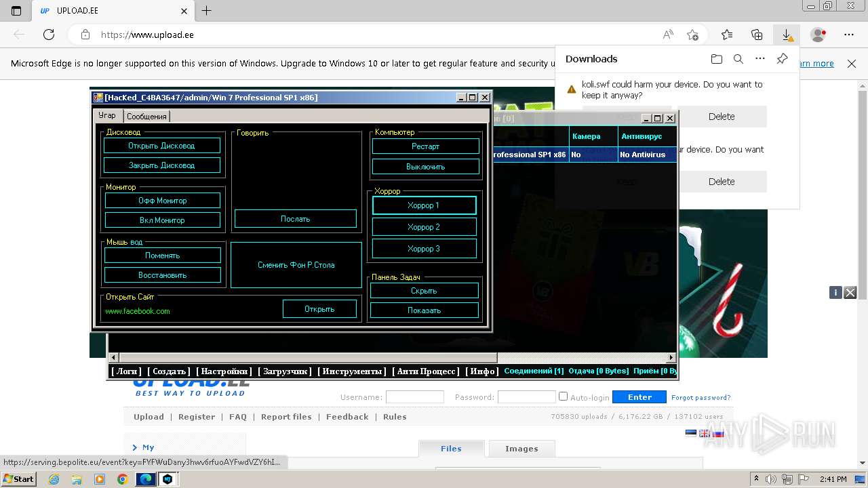Select the Угар tab
This screenshot has width=868, height=488.
click(x=108, y=116)
